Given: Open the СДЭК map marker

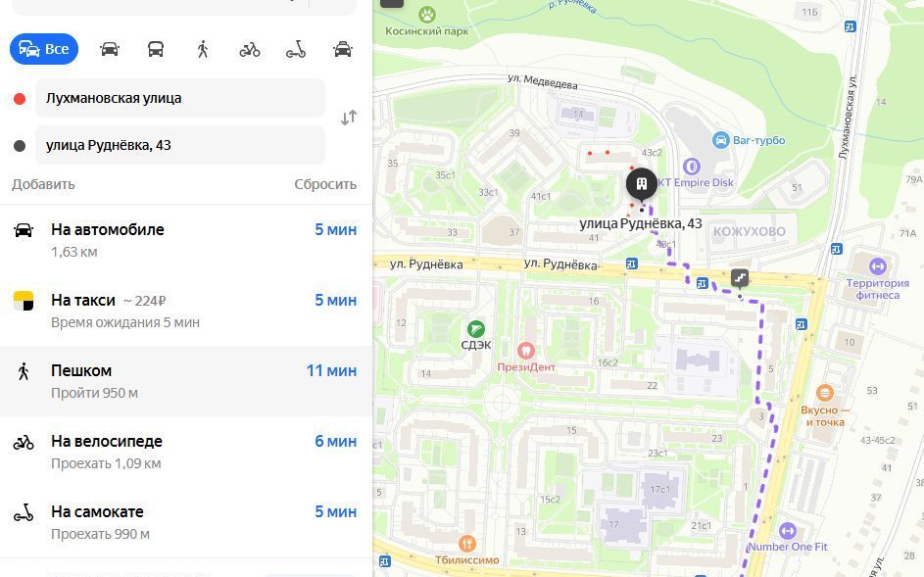Looking at the screenshot, I should [x=476, y=329].
